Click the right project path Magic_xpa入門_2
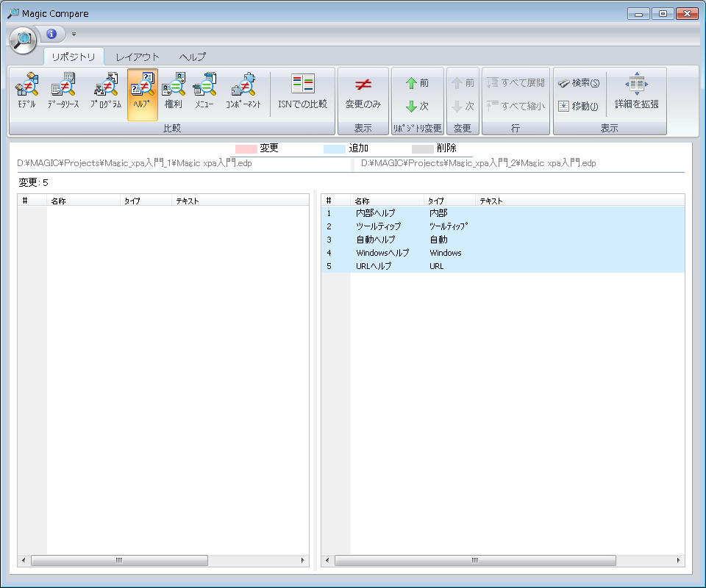This screenshot has height=588, width=706. (479, 163)
